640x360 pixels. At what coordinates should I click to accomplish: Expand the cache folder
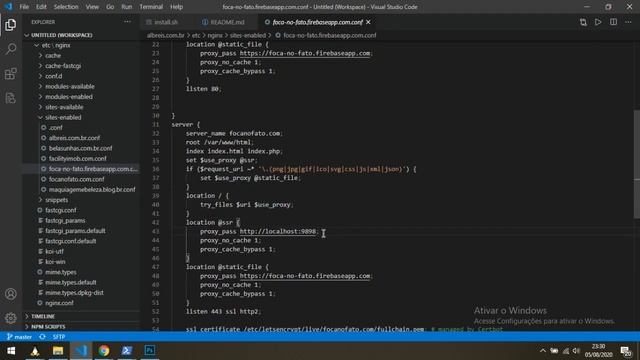53,56
